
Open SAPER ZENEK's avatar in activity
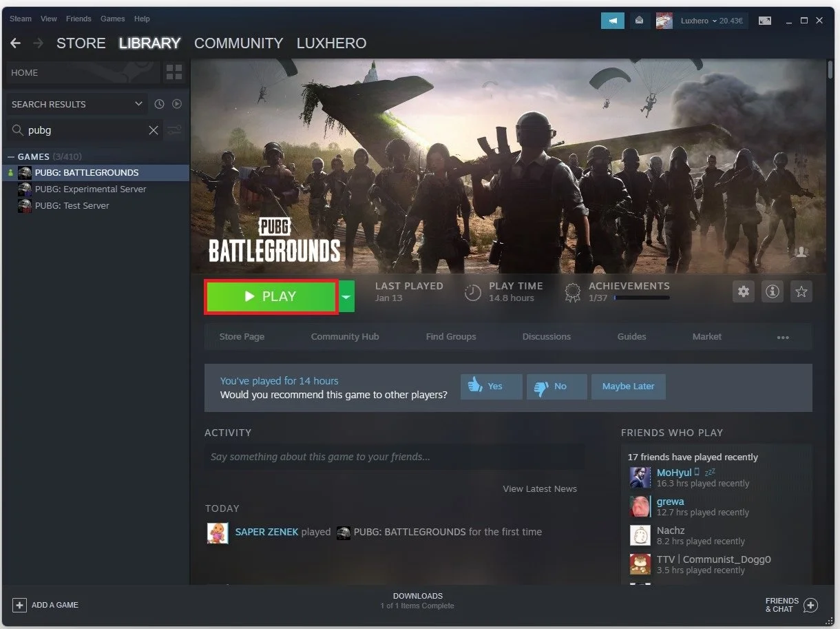tap(218, 533)
